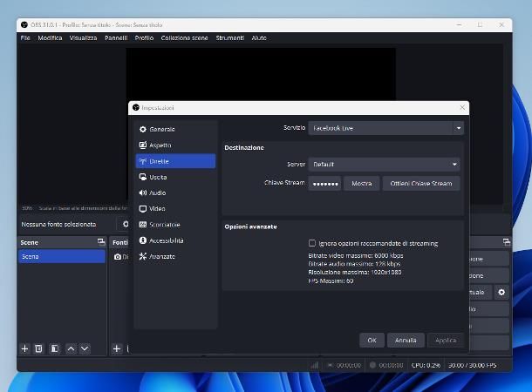Screen dimensions: 532x392
Task: Click the keyboard icon beside Scorciatoie
Action: tap(143, 224)
